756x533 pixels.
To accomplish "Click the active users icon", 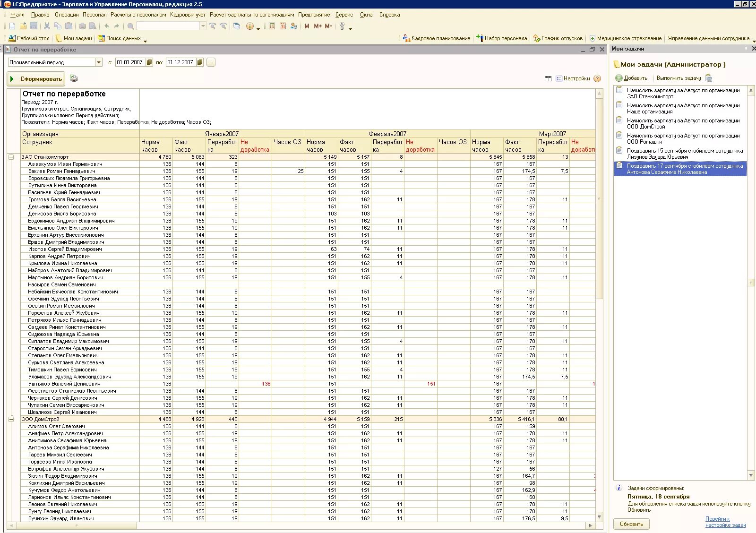I will pyautogui.click(x=294, y=26).
